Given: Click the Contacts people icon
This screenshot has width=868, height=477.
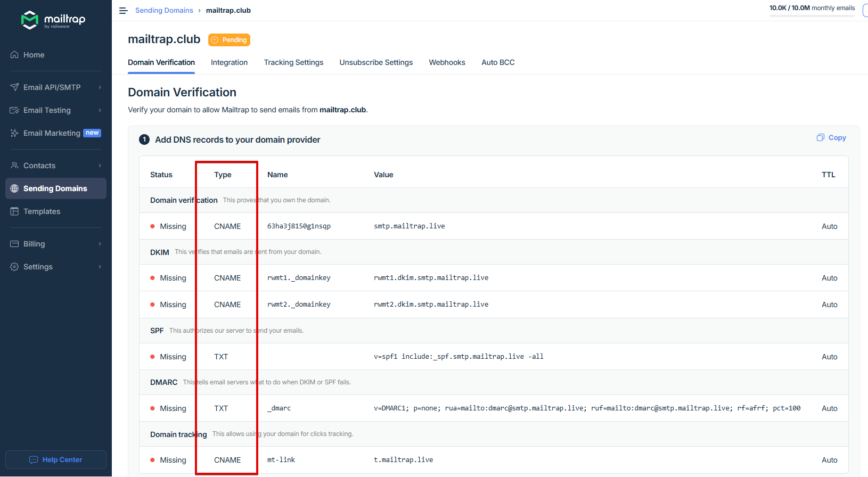Looking at the screenshot, I should [14, 166].
